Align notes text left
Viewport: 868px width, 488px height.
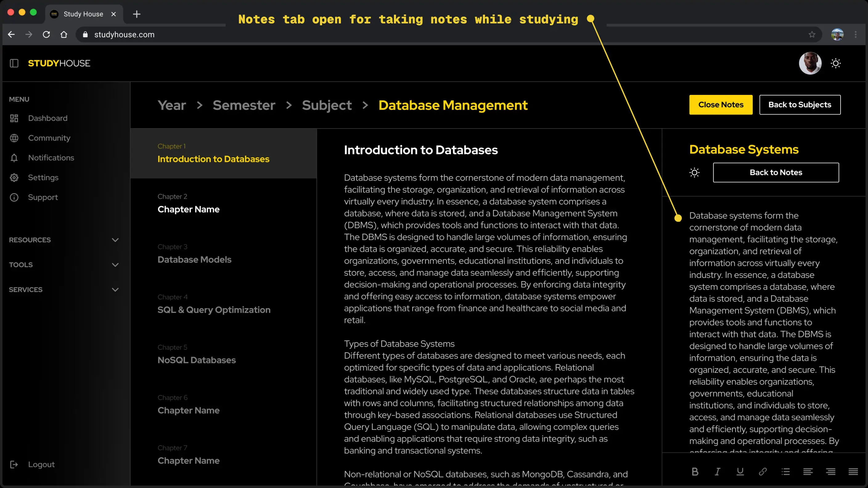click(x=808, y=472)
